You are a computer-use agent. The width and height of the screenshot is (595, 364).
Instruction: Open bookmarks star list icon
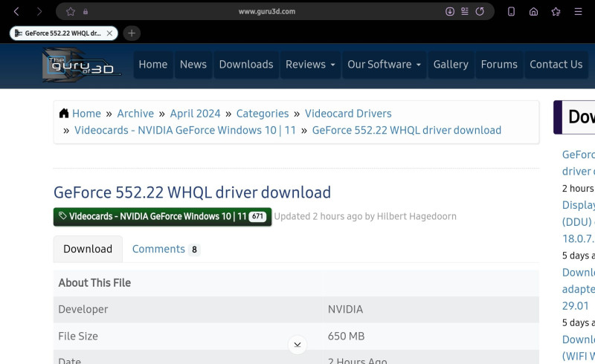coord(556,11)
